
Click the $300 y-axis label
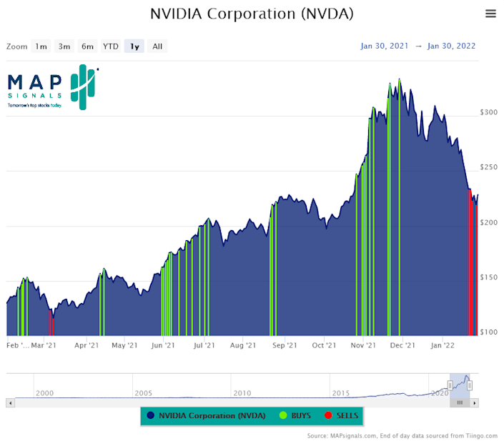pyautogui.click(x=488, y=112)
